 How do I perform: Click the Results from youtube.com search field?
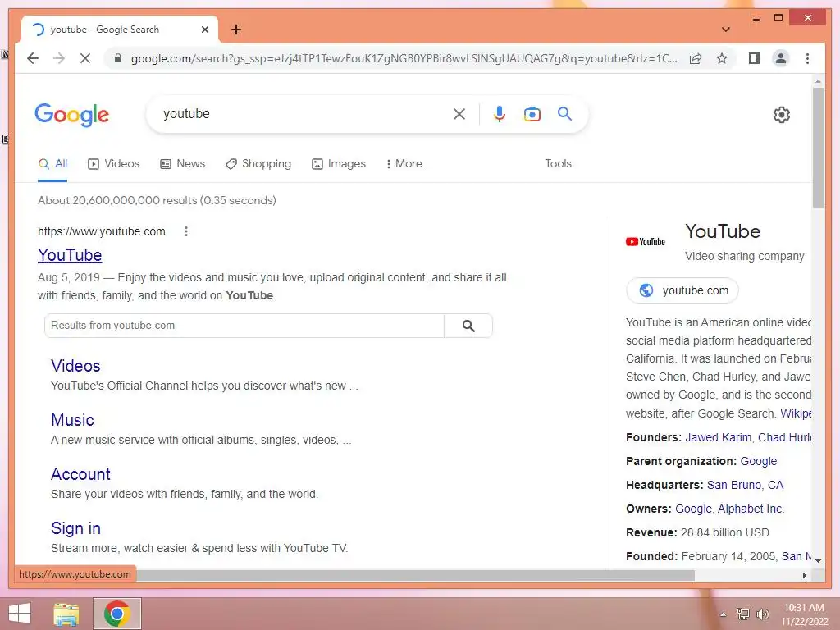[244, 326]
